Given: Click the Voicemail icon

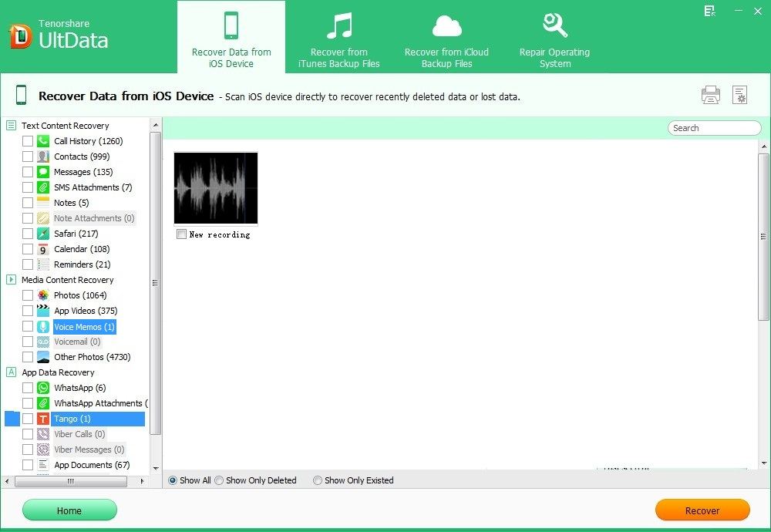Looking at the screenshot, I should [x=43, y=342].
